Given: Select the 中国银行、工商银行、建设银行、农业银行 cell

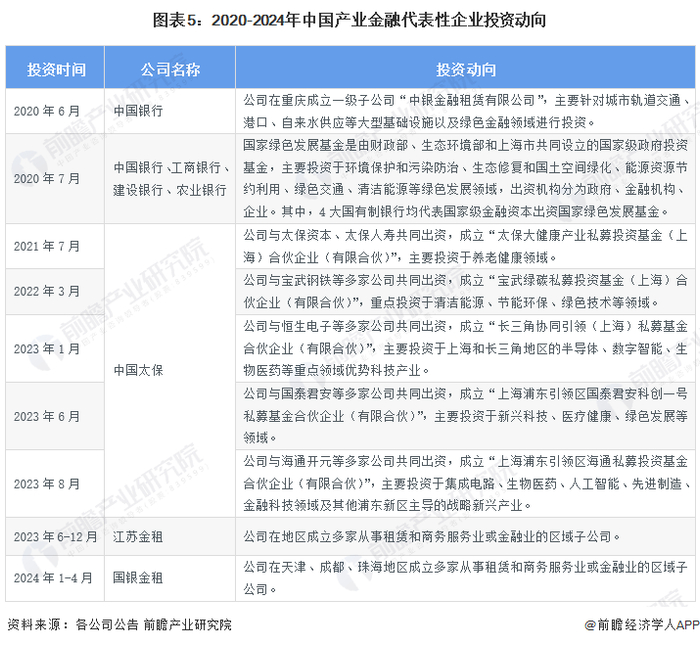Looking at the screenshot, I should coord(170,179).
